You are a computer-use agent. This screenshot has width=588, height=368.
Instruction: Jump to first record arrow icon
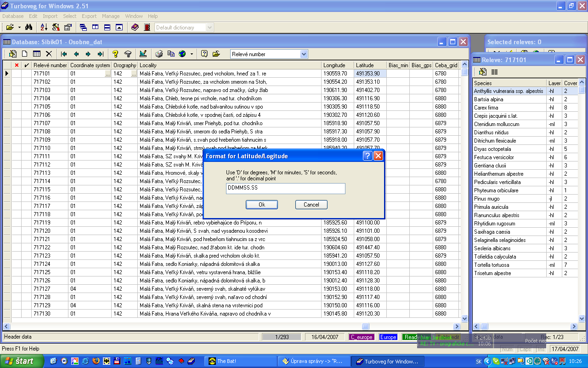point(64,54)
